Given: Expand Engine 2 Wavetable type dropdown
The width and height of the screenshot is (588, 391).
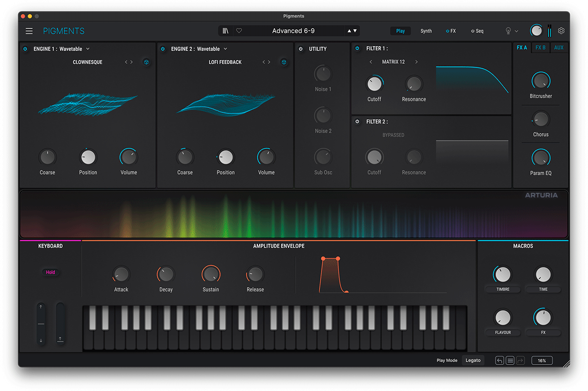Looking at the screenshot, I should click(225, 49).
